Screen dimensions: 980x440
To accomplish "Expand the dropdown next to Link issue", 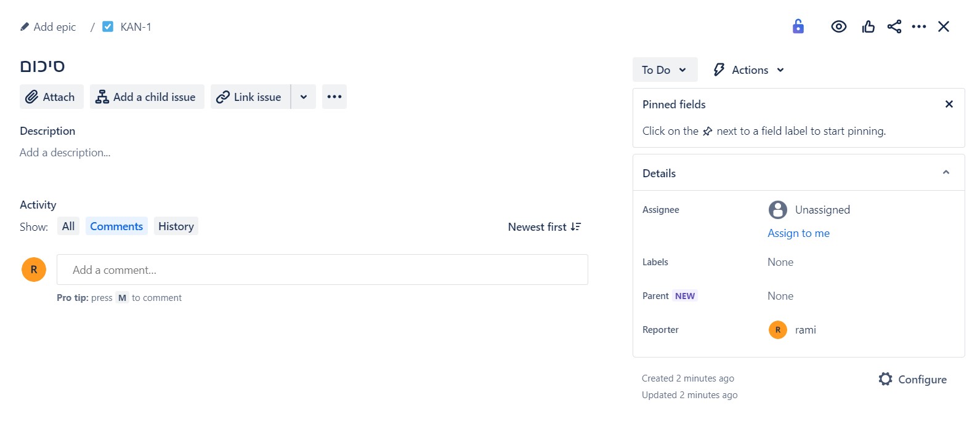I will 304,97.
